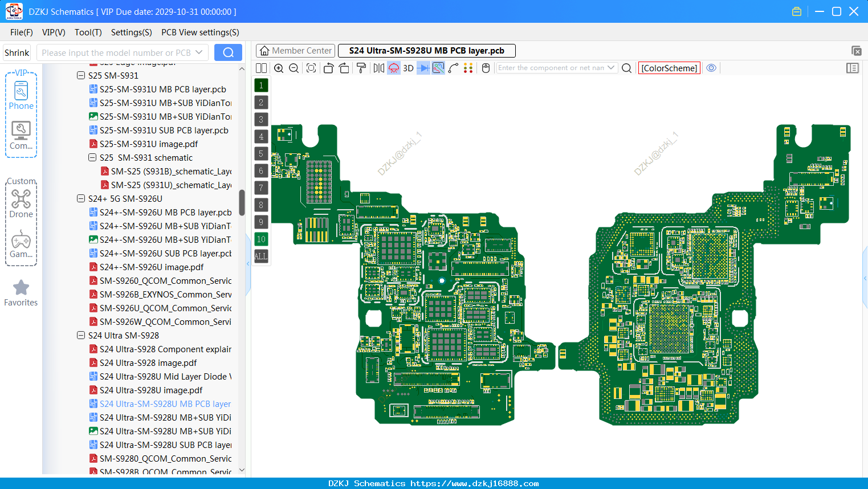Collapse the S25 SM-S931 schematic folder

click(92, 157)
